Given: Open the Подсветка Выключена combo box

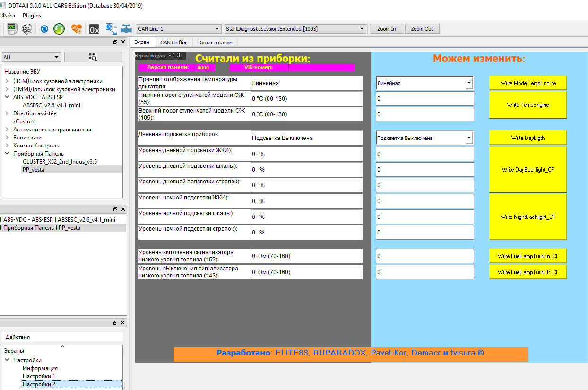Looking at the screenshot, I should (x=424, y=138).
